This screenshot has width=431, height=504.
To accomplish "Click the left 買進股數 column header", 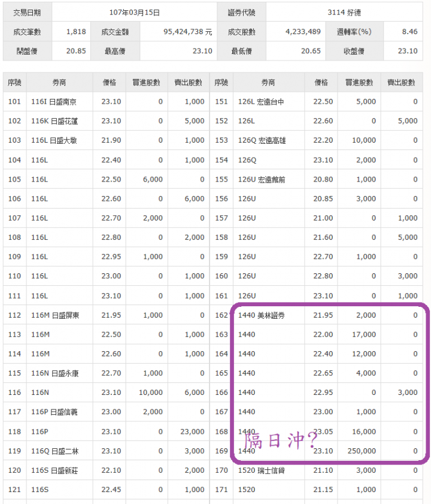I will tap(147, 82).
